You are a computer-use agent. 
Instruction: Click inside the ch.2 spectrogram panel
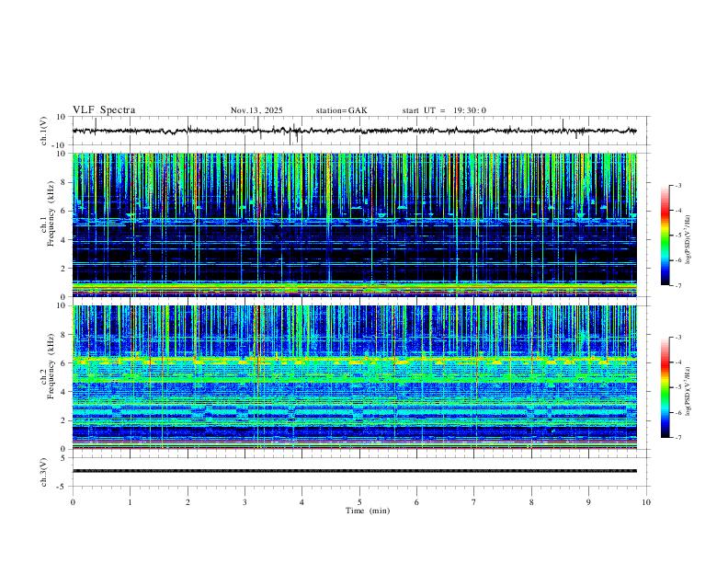[x=354, y=377]
